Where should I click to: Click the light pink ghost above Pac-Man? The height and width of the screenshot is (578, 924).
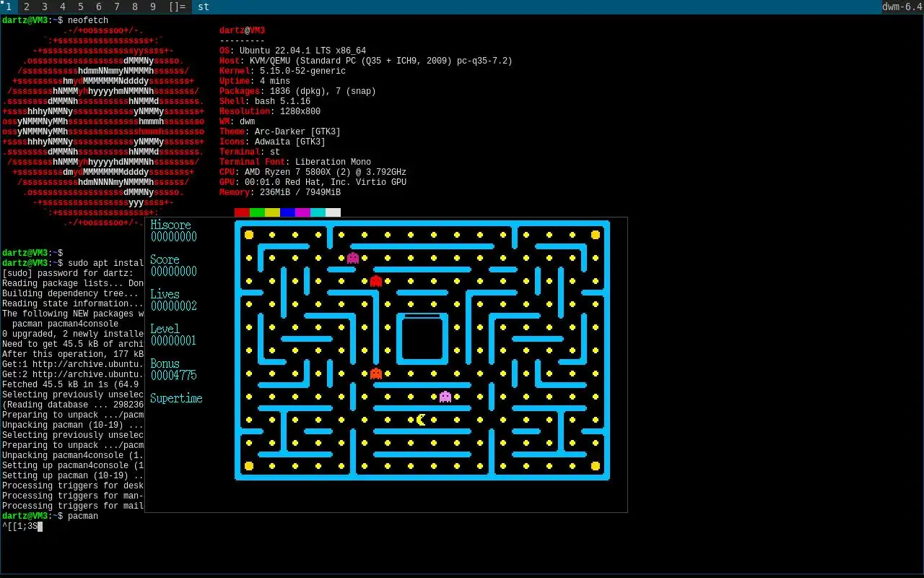pyautogui.click(x=445, y=397)
